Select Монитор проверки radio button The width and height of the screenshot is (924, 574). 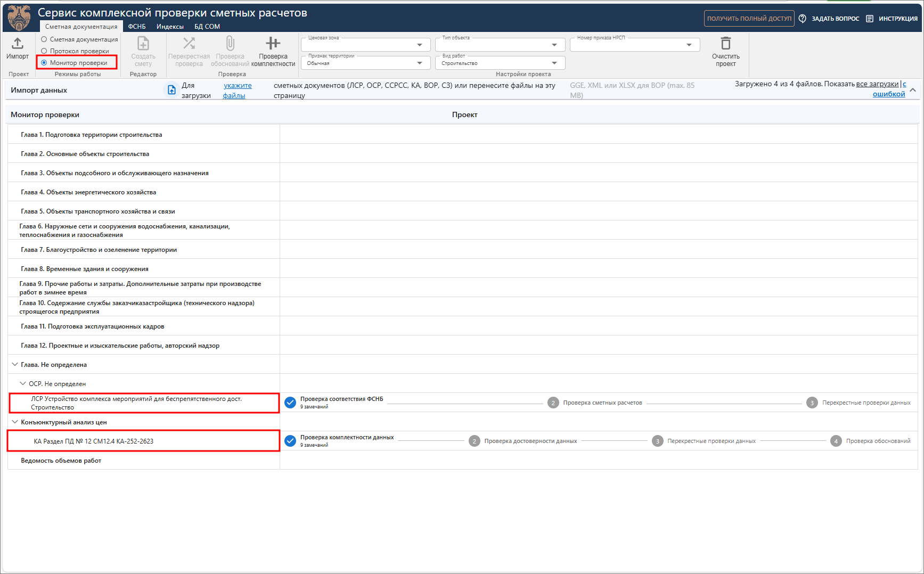(x=44, y=63)
